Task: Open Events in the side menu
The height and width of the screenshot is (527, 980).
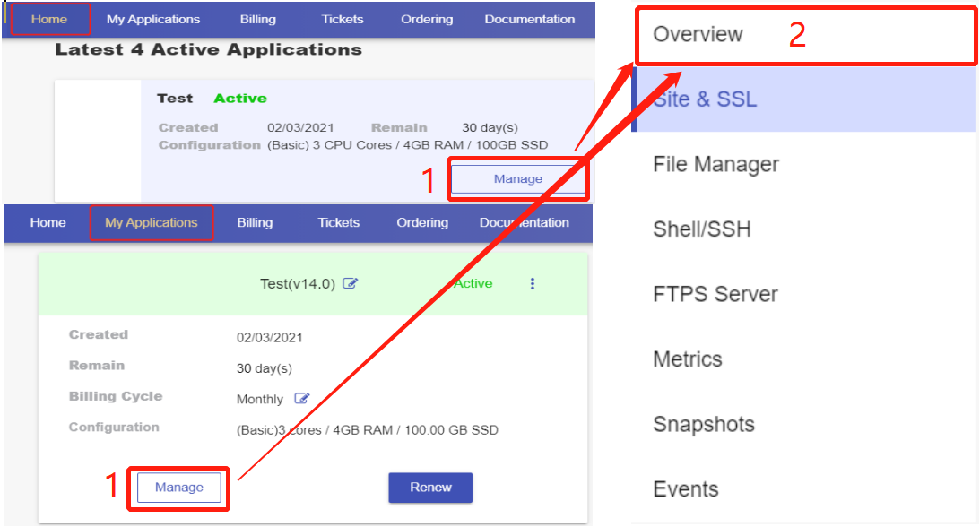Action: click(x=685, y=489)
